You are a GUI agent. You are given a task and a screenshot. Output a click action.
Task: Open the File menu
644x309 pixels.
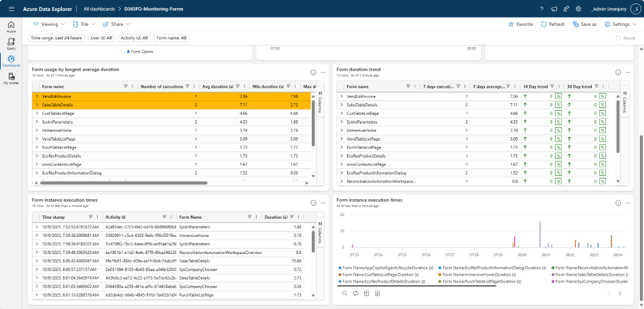coord(83,24)
